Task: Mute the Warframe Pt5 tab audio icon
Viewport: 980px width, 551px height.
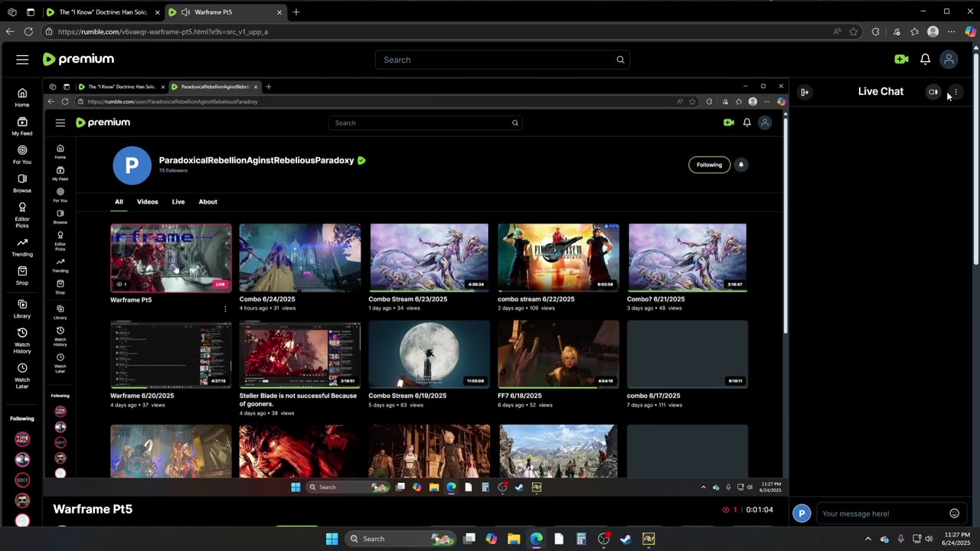Action: click(x=185, y=12)
